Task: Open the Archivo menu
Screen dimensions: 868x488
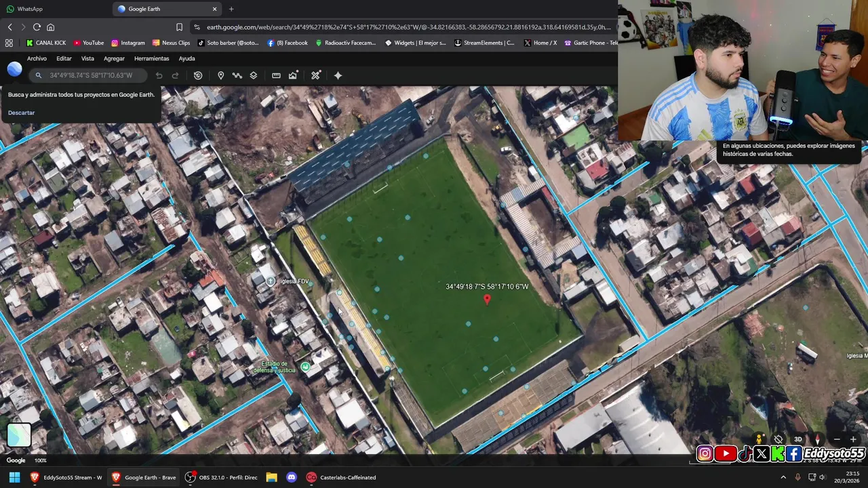Action: point(37,58)
